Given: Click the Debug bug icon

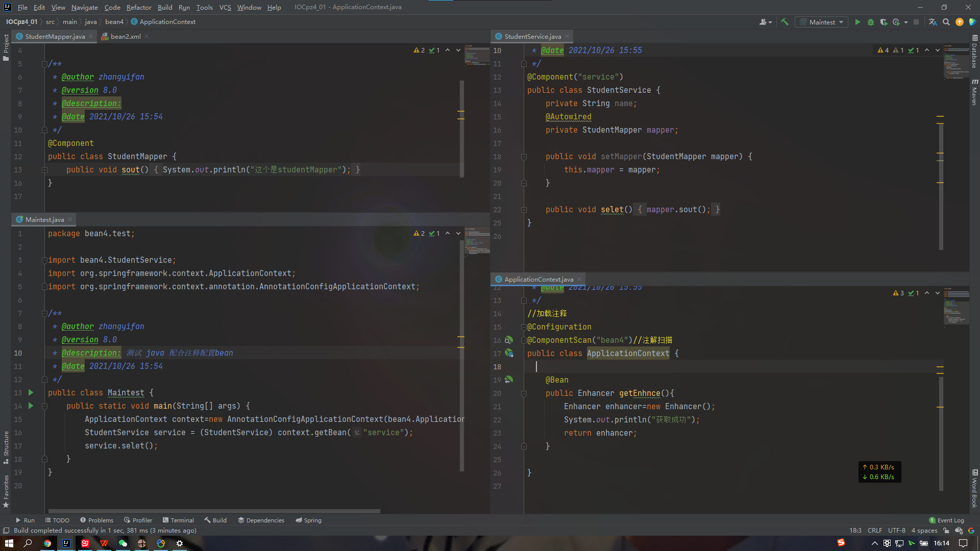Looking at the screenshot, I should pos(871,22).
